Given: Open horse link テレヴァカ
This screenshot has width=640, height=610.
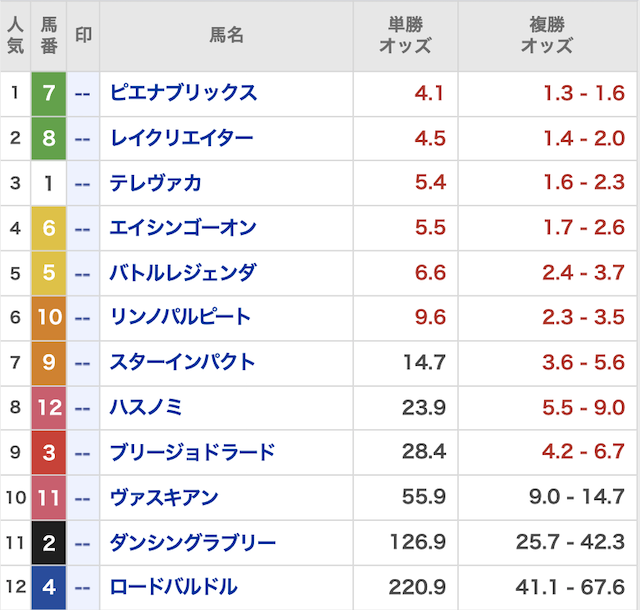Looking at the screenshot, I should point(155,183).
